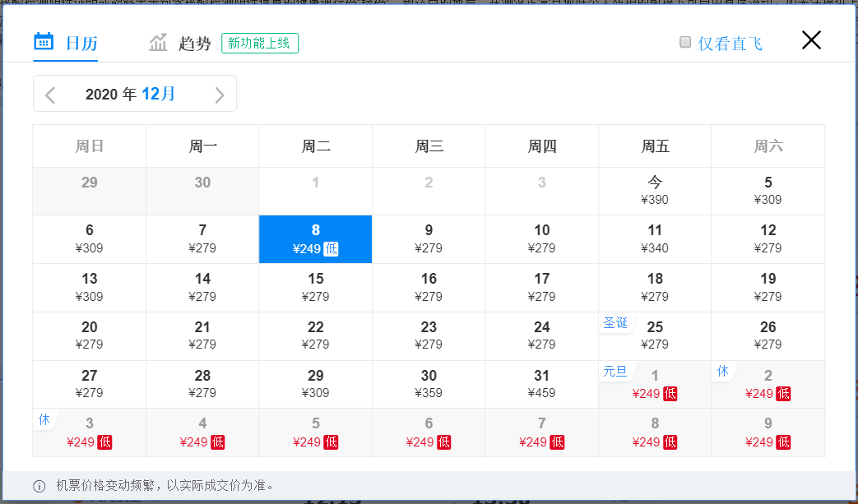Click the 仅看直飞 label text
The height and width of the screenshot is (504, 858).
tap(730, 44)
